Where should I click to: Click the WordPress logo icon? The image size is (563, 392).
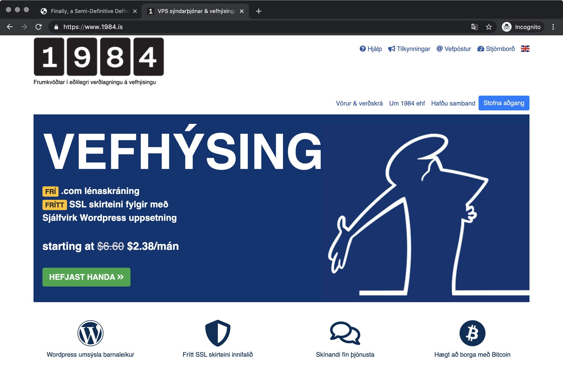tap(90, 333)
